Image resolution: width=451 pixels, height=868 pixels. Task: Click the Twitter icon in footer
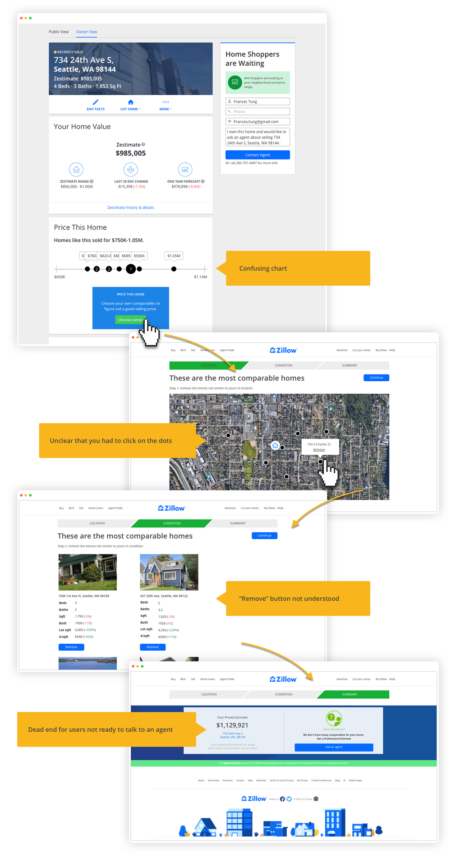pyautogui.click(x=289, y=799)
